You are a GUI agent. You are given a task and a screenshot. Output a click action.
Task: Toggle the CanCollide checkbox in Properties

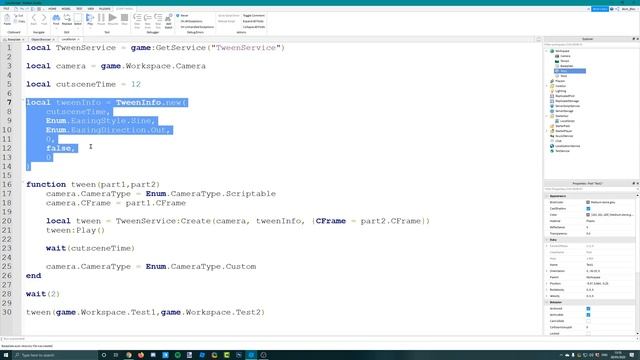coord(588,321)
